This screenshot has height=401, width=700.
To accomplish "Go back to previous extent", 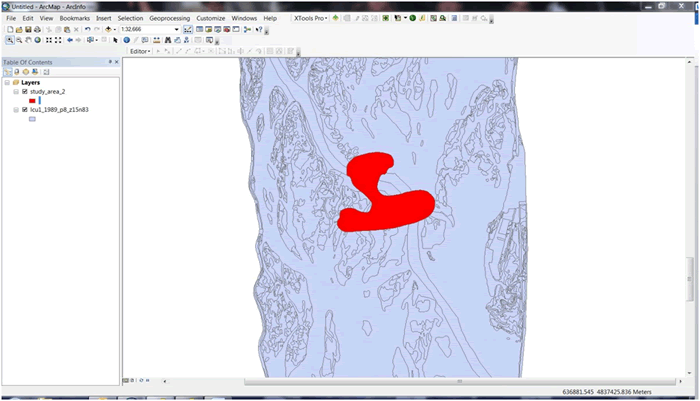I will (x=70, y=40).
